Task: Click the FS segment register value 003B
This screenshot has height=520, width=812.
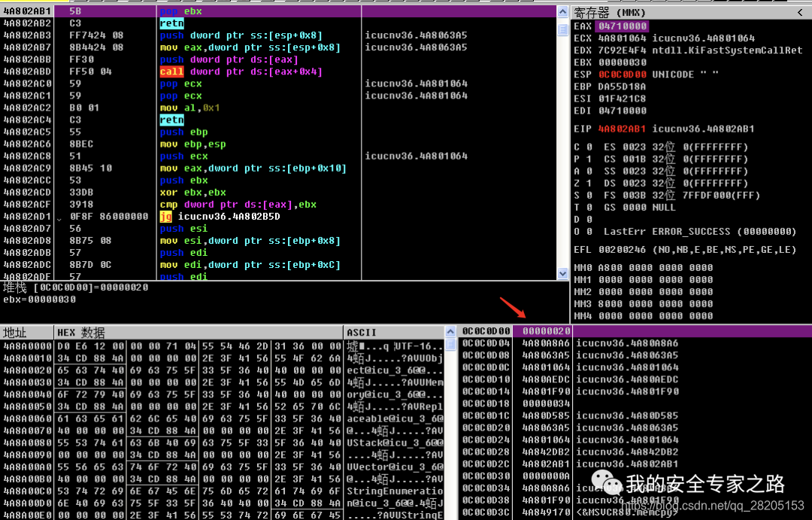Action: (x=635, y=196)
